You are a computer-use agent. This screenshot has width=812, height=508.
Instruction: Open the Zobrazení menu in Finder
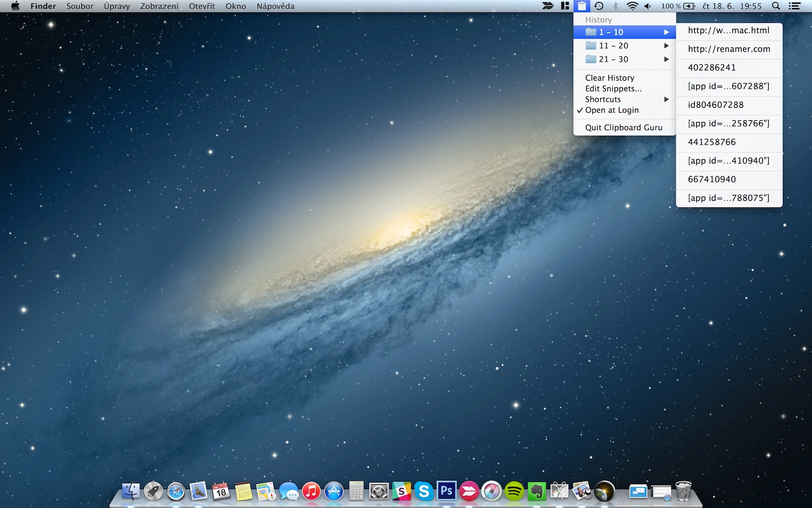point(159,6)
